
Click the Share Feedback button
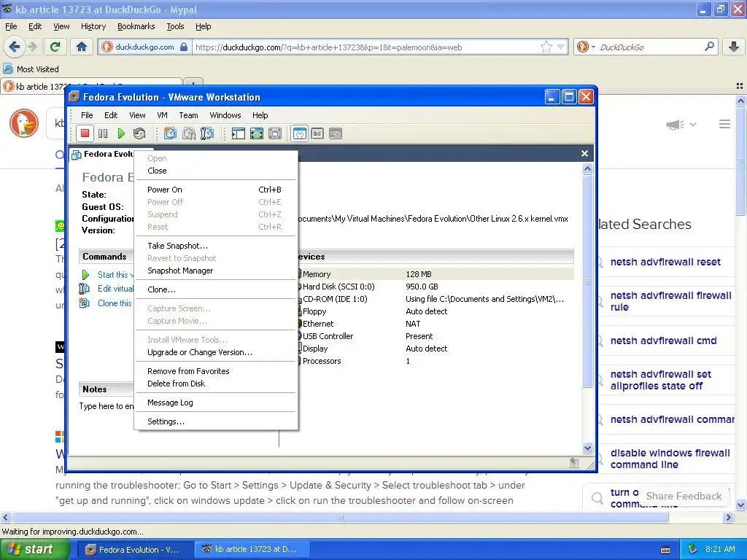click(684, 496)
